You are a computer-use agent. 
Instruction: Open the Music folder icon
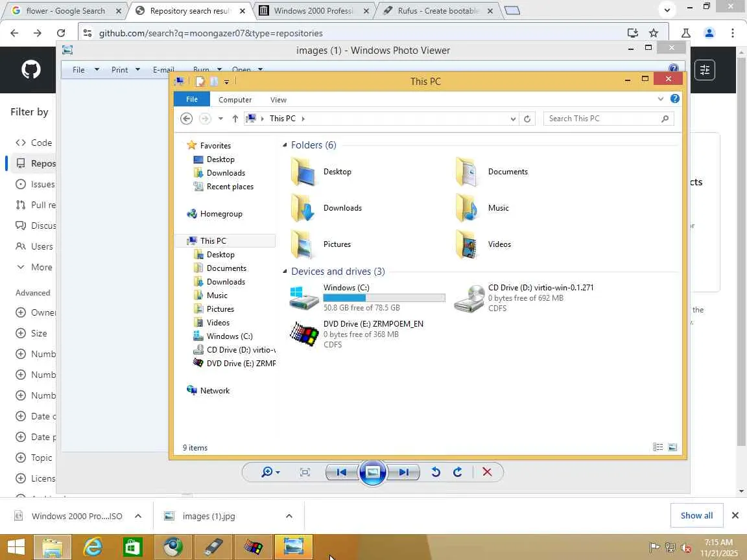[467, 208]
